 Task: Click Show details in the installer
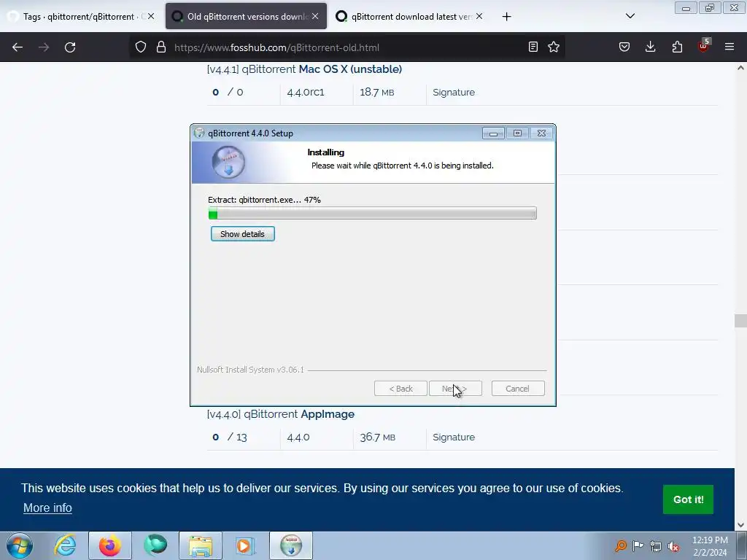[242, 234]
